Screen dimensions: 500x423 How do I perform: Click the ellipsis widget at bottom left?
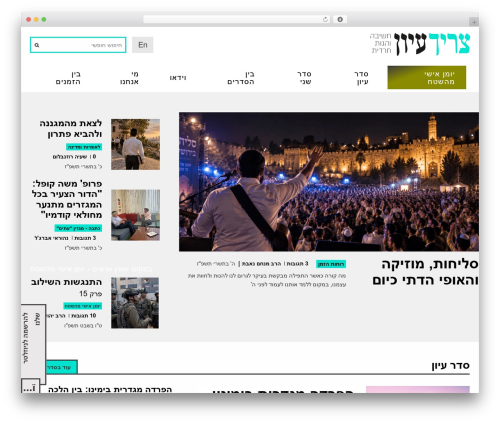(30, 387)
